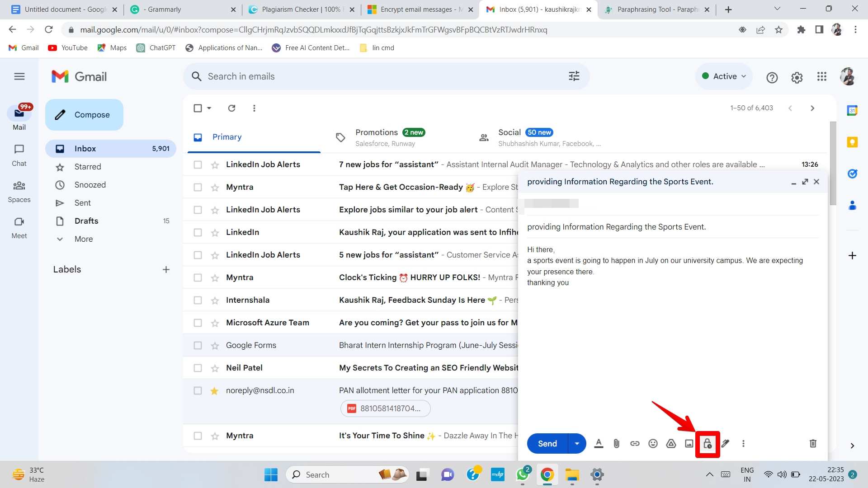Viewport: 868px width, 488px height.
Task: Send the composed email
Action: point(547,444)
